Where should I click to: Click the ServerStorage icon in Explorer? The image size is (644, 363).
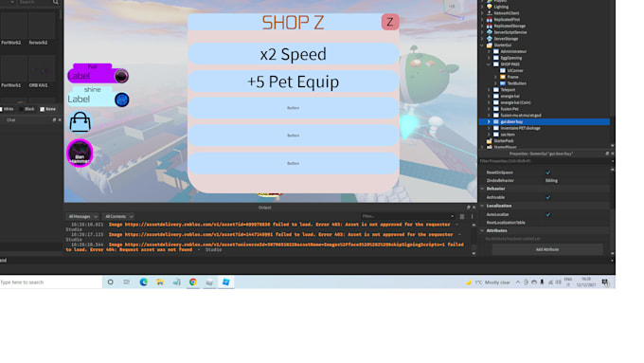(x=490, y=39)
